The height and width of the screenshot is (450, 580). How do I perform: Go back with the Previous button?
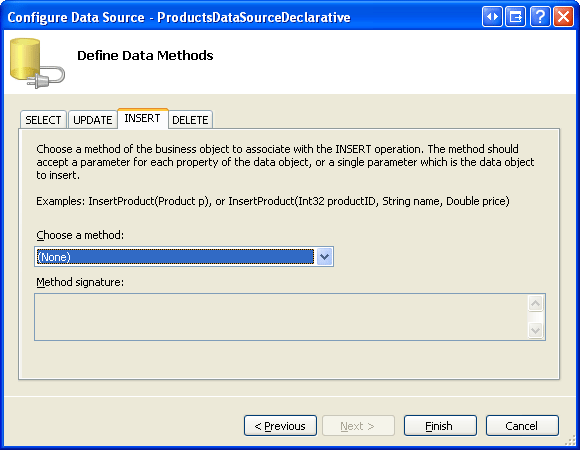pyautogui.click(x=280, y=426)
